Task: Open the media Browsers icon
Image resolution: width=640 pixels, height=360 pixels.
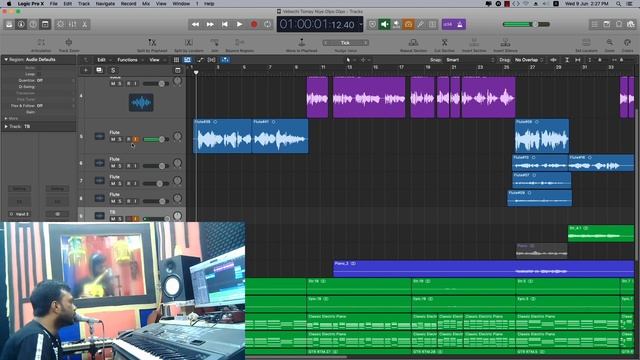Action: (x=631, y=24)
